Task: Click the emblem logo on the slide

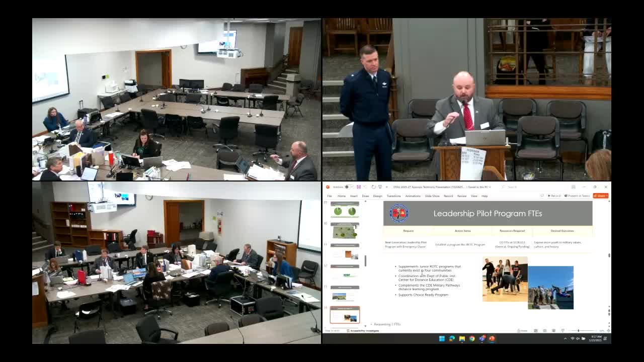Action: click(x=398, y=213)
